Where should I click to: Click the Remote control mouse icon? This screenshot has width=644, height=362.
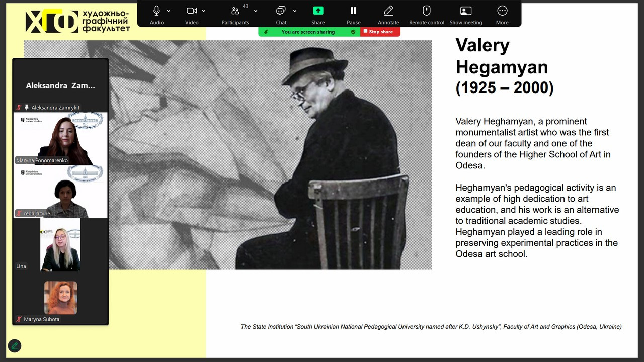(427, 11)
